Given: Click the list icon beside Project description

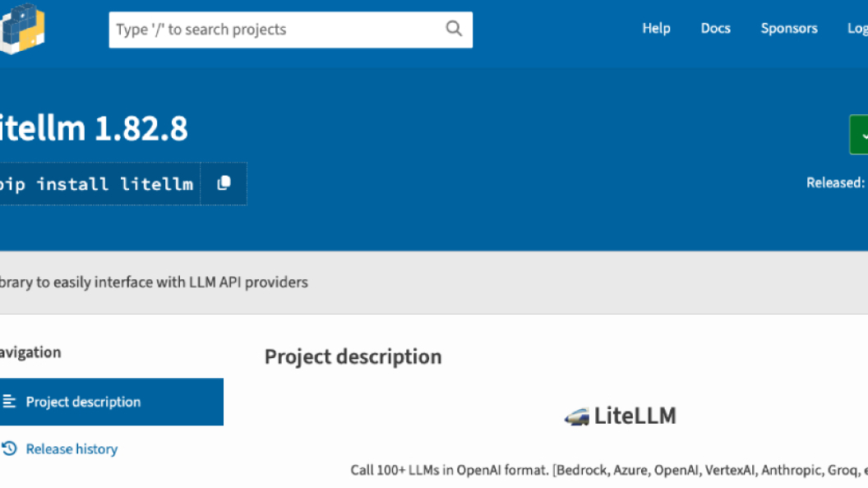Looking at the screenshot, I should tap(10, 402).
